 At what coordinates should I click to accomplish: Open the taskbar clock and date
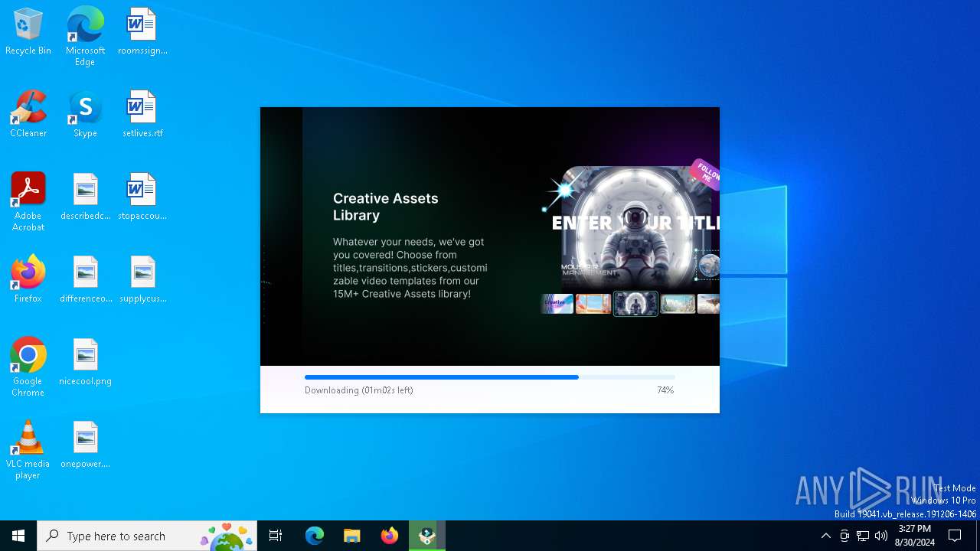(x=915, y=536)
